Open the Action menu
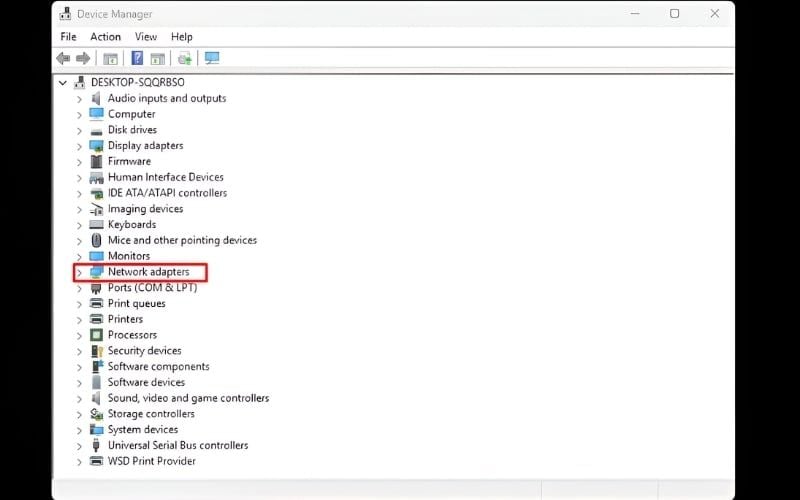Screen dimensions: 800x500 106,37
